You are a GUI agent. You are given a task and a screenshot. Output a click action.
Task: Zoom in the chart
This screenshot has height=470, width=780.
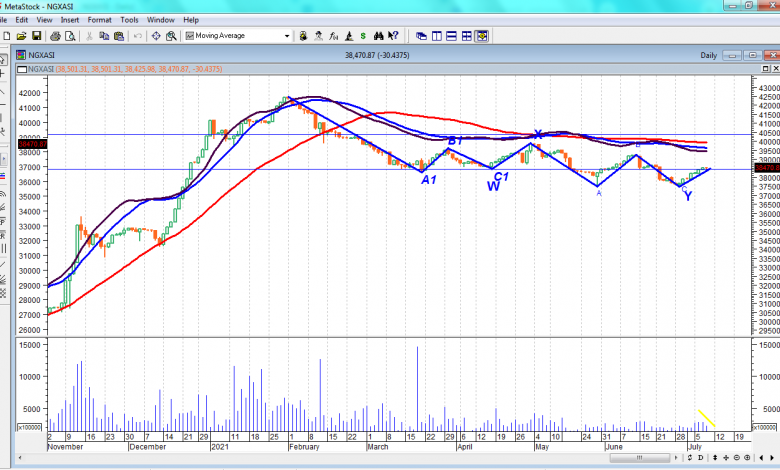pyautogui.click(x=747, y=458)
